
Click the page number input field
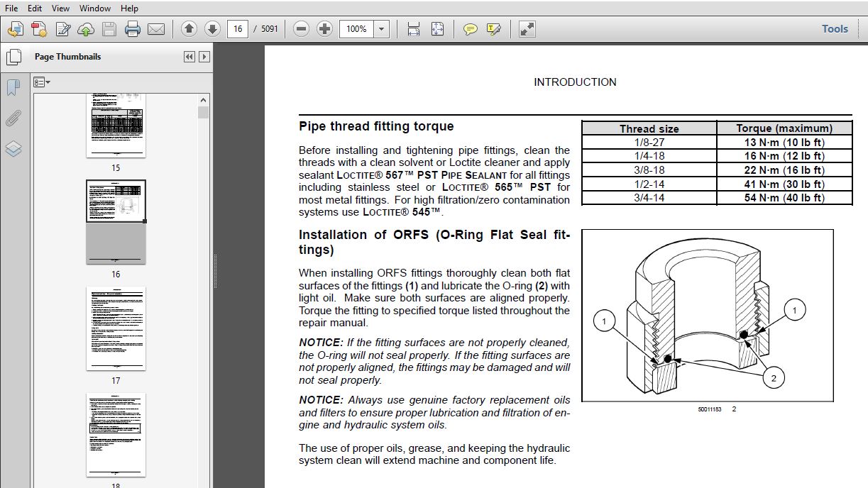tap(237, 29)
